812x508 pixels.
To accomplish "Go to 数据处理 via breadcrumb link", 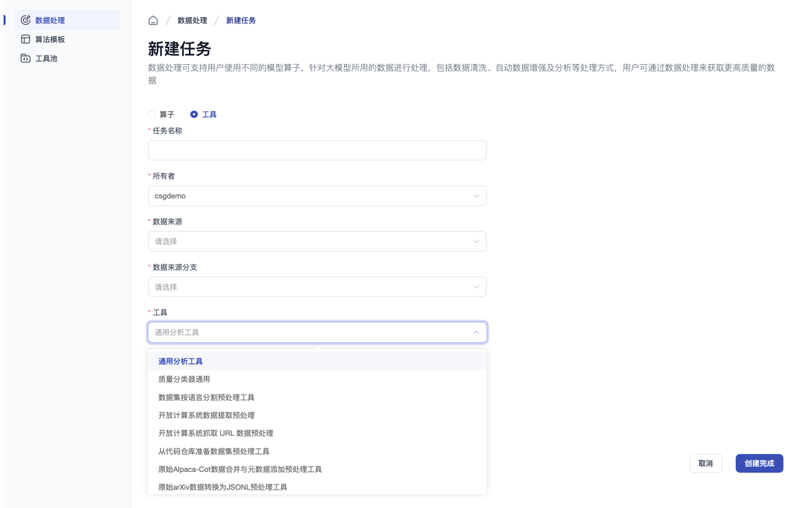I will point(192,20).
